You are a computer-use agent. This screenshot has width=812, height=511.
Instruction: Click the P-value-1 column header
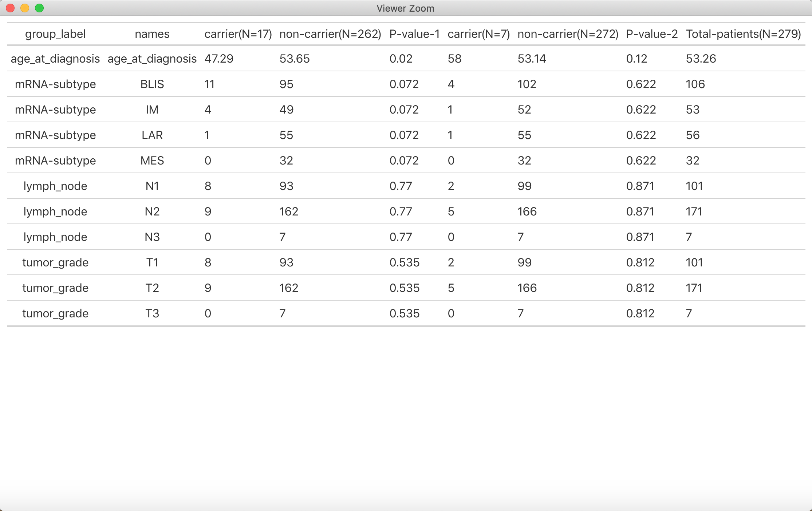click(414, 34)
